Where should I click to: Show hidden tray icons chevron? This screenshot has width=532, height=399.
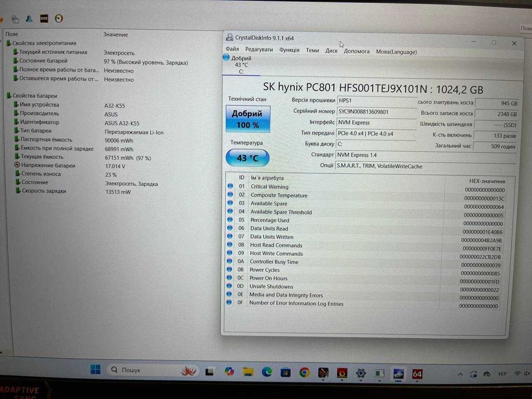(x=460, y=374)
